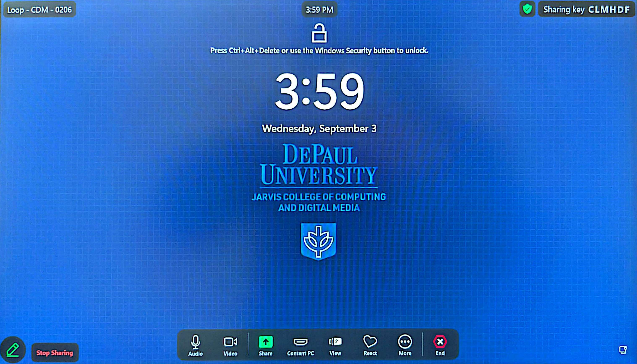This screenshot has height=364, width=637.
Task: Open React heart reactions
Action: pyautogui.click(x=370, y=346)
